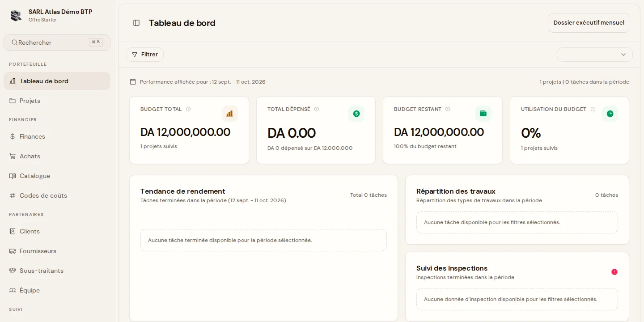Screen dimensions: 644x322
Task: Go to Équipe in the sidebar
Action: [57, 290]
